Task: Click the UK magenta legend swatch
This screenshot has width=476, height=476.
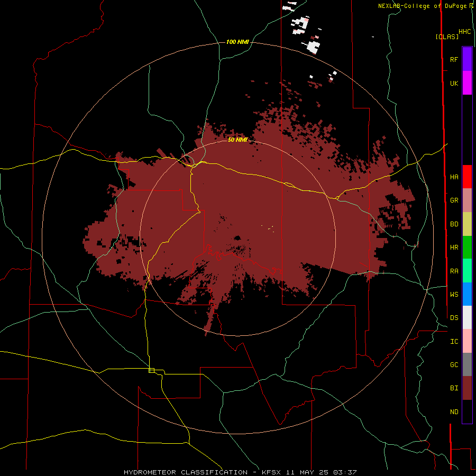Action: 467,83
